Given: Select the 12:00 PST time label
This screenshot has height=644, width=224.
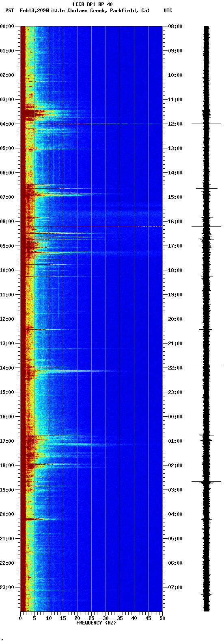Looking at the screenshot, I should pyautogui.click(x=6, y=319).
